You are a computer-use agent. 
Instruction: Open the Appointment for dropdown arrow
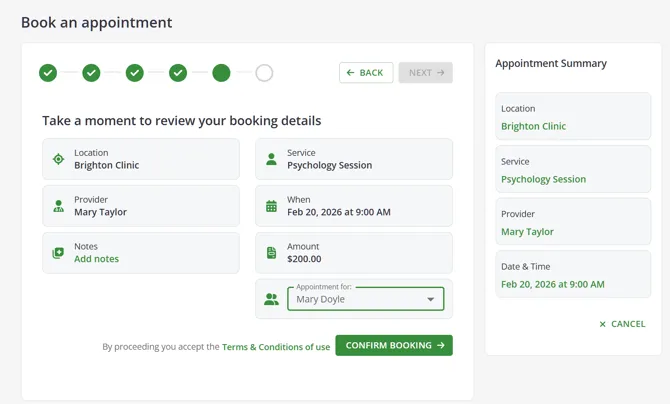click(431, 299)
